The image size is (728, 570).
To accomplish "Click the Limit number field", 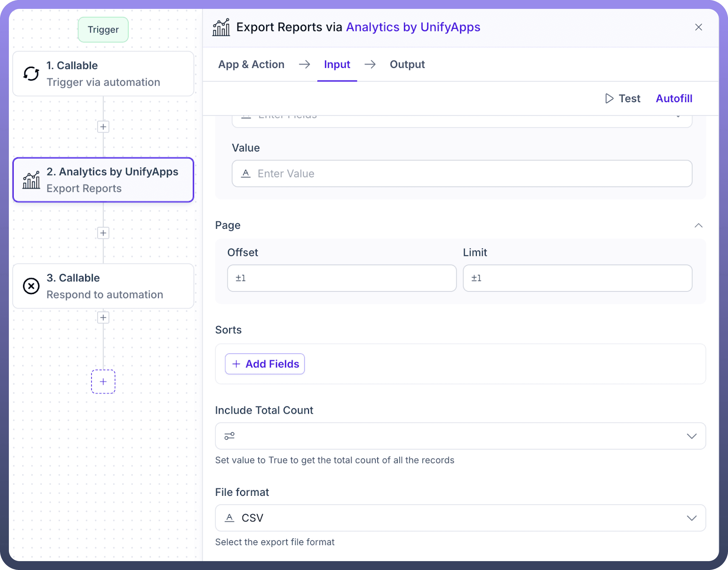I will (x=577, y=278).
